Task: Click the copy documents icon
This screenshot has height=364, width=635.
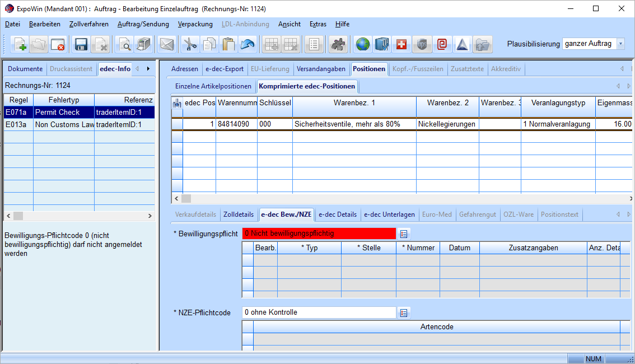Action: (209, 44)
